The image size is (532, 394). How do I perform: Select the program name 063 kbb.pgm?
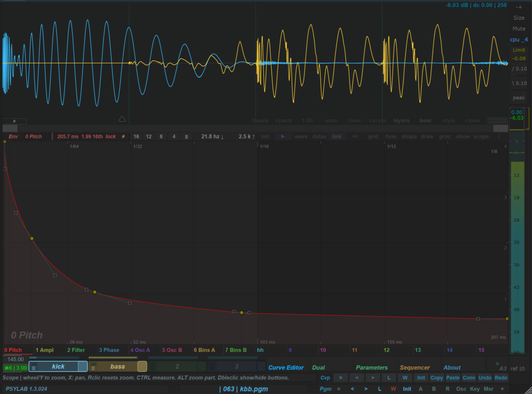coord(244,389)
